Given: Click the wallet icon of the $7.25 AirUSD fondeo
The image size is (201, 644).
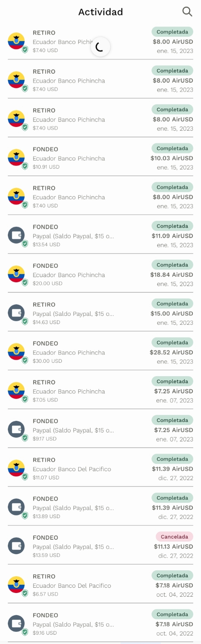Looking at the screenshot, I should [x=16, y=429].
